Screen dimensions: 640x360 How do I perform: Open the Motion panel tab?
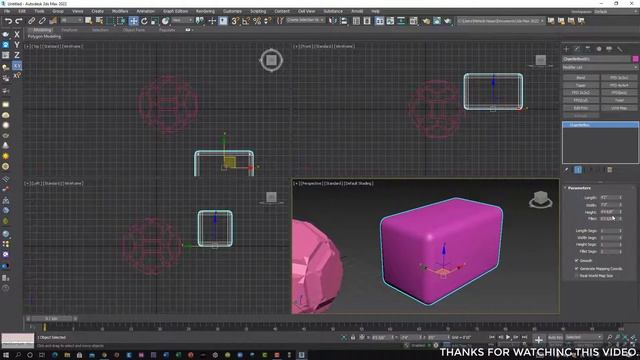click(x=598, y=49)
